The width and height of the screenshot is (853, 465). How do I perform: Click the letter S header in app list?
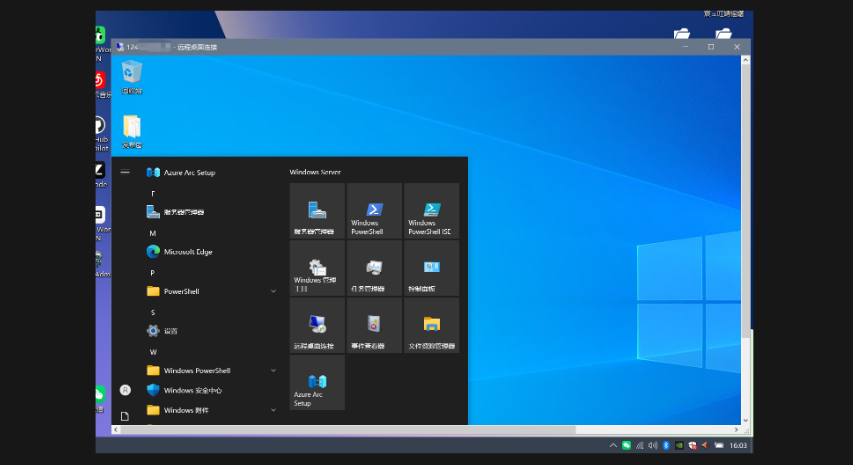point(153,313)
